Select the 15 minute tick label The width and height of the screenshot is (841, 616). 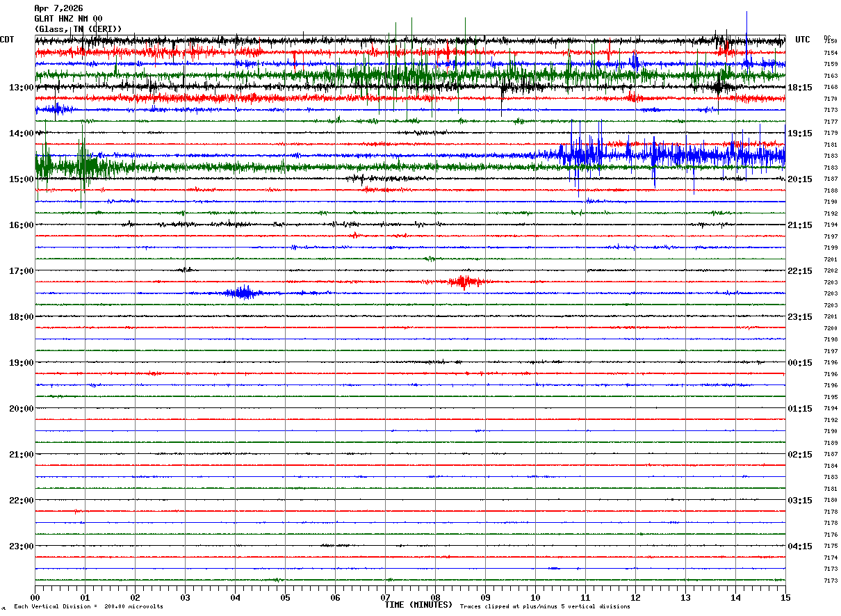[x=785, y=597]
